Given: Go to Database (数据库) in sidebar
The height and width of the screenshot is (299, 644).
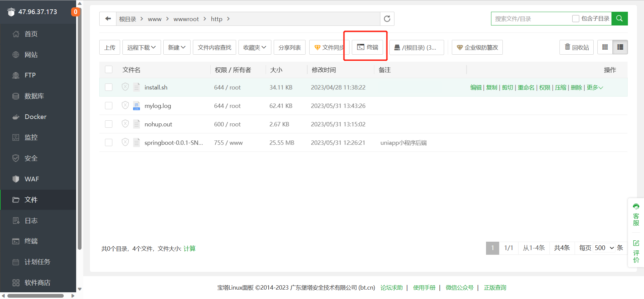Looking at the screenshot, I should pos(34,96).
